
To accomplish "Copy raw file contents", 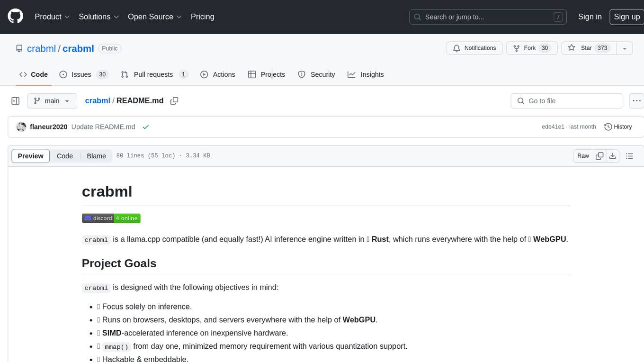I will tap(600, 156).
